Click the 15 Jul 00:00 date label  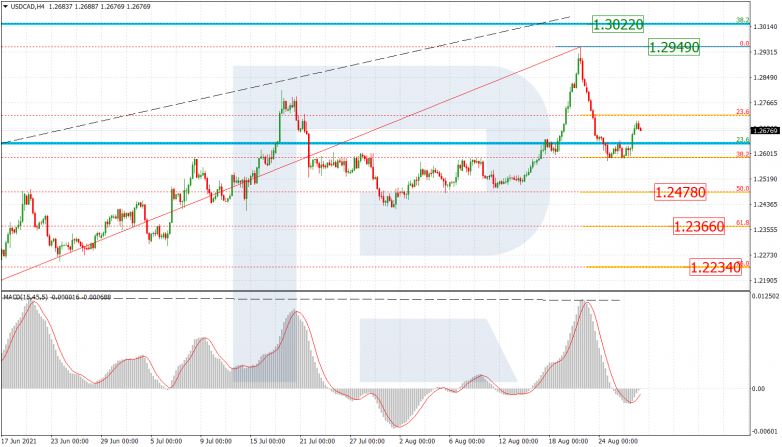click(x=267, y=442)
